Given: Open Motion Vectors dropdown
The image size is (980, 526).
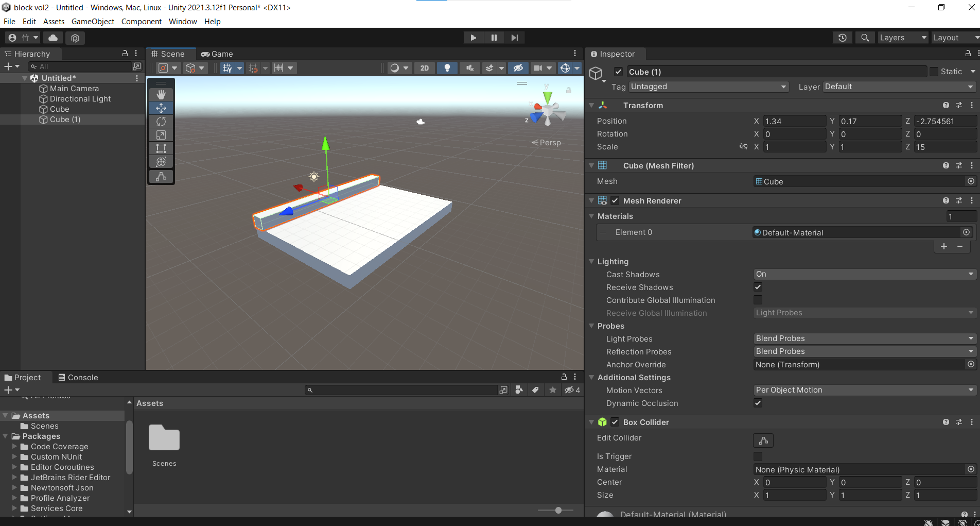Looking at the screenshot, I should tap(865, 390).
